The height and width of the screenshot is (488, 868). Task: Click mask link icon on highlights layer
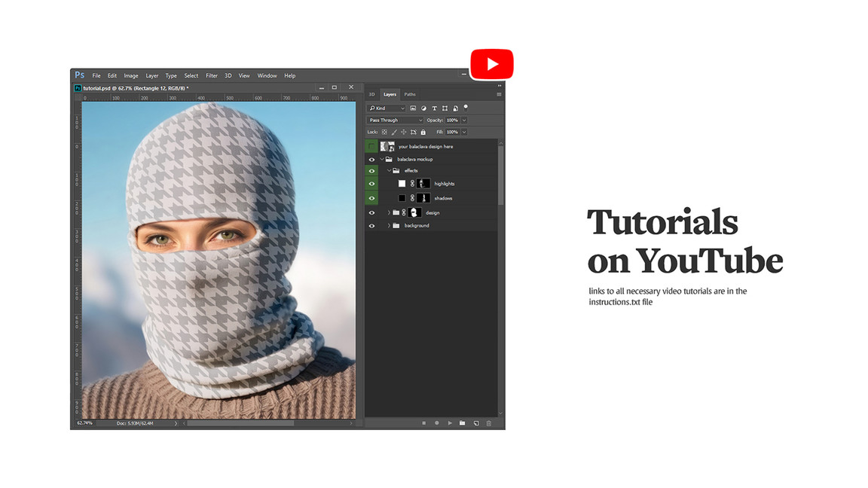coord(412,184)
